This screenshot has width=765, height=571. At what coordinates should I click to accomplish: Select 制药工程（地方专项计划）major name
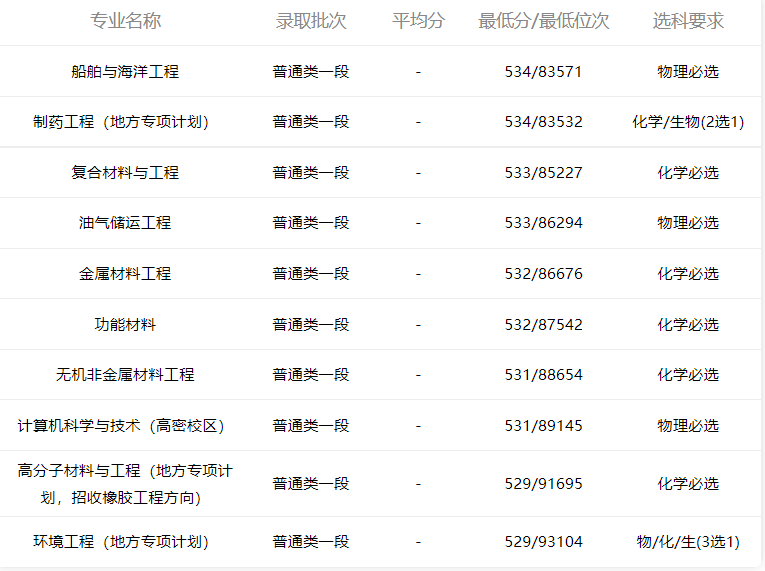121,122
